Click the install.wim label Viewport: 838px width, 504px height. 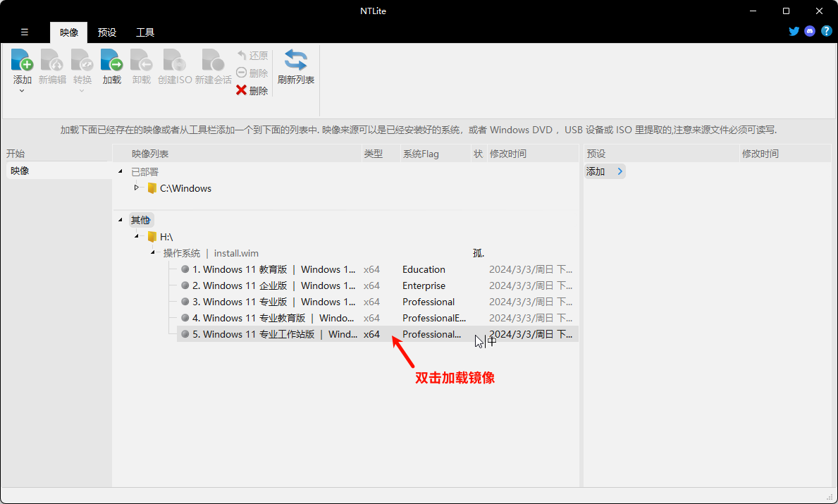tap(236, 253)
